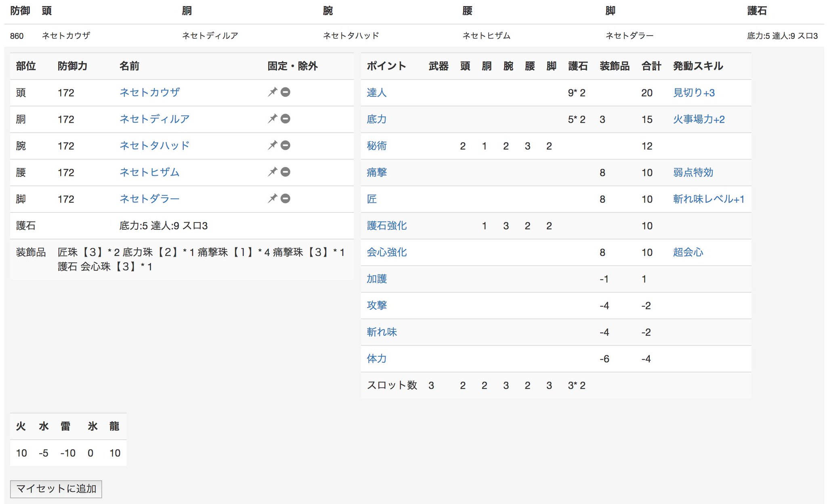The image size is (827, 504).
Task: Open the 達人 skill point link
Action: coord(376,92)
